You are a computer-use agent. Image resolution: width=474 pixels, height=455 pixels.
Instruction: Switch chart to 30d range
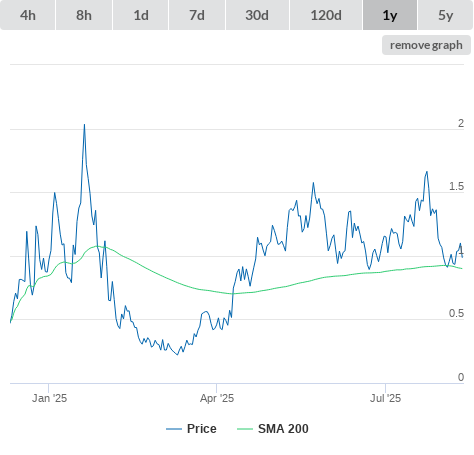pos(257,15)
